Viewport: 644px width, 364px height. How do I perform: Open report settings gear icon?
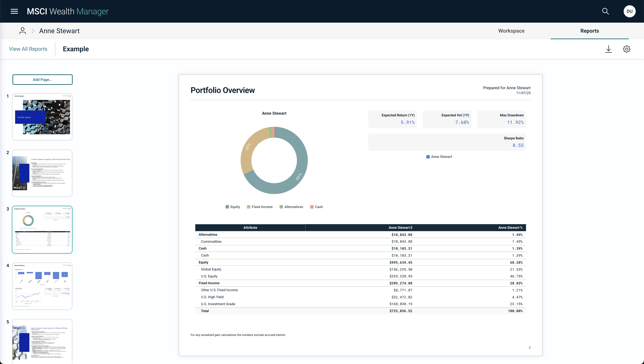point(626,49)
